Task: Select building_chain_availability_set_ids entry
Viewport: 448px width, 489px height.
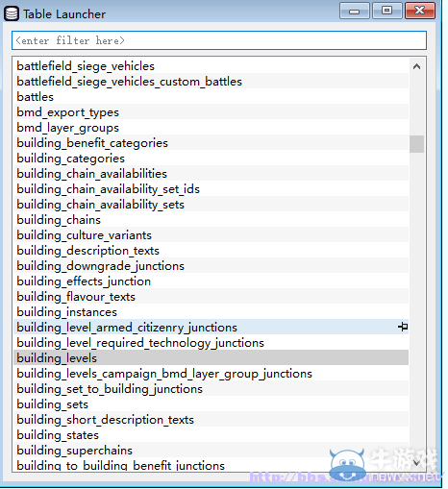Action: pyautogui.click(x=211, y=189)
